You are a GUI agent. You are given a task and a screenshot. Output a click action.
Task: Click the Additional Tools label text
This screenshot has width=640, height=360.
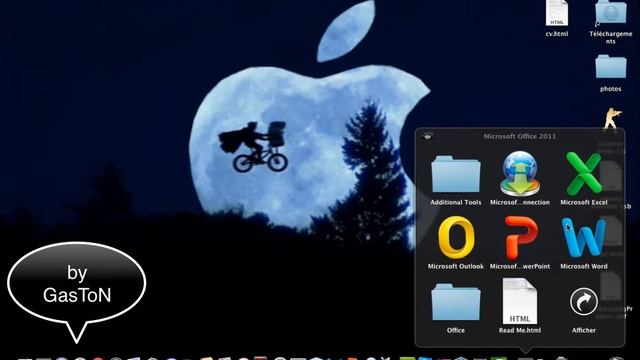456,202
